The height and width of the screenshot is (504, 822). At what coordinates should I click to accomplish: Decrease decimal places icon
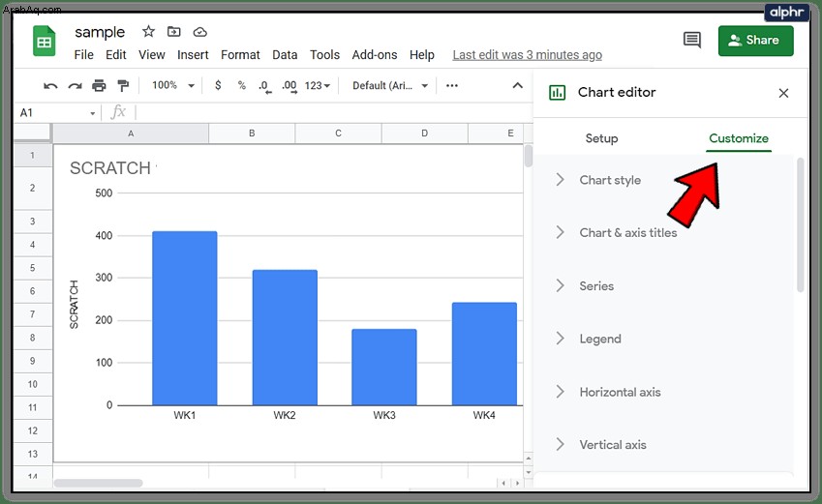264,86
